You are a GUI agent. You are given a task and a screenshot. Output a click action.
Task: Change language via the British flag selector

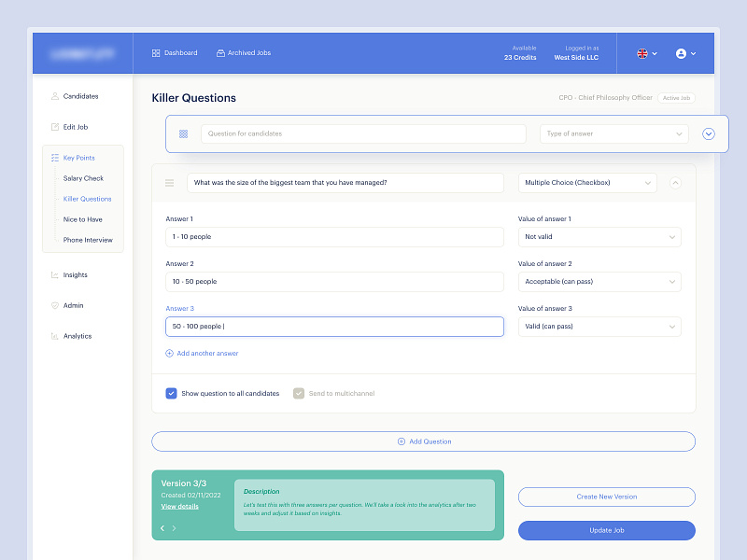point(641,53)
